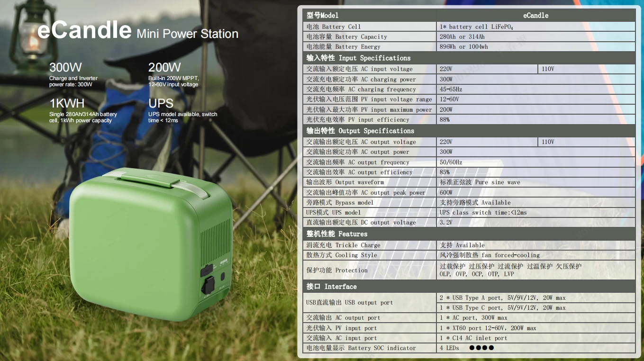This screenshot has width=644, height=361.
Task: Click the "4 LEDs" text in the Battery SOC indicator row
Action: click(449, 348)
